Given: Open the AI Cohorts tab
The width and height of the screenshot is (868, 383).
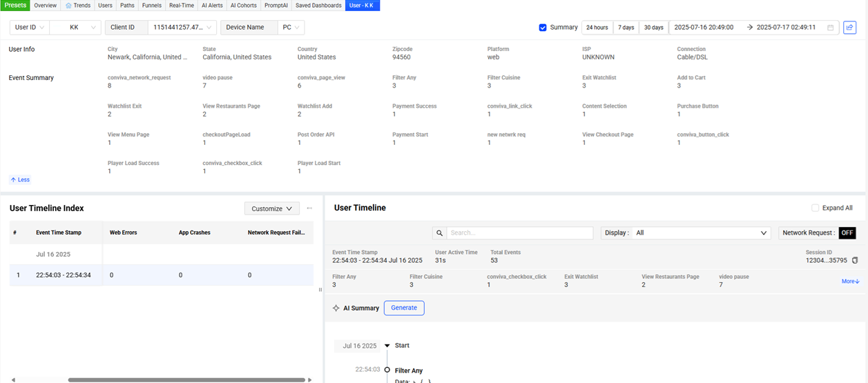Looking at the screenshot, I should 242,6.
